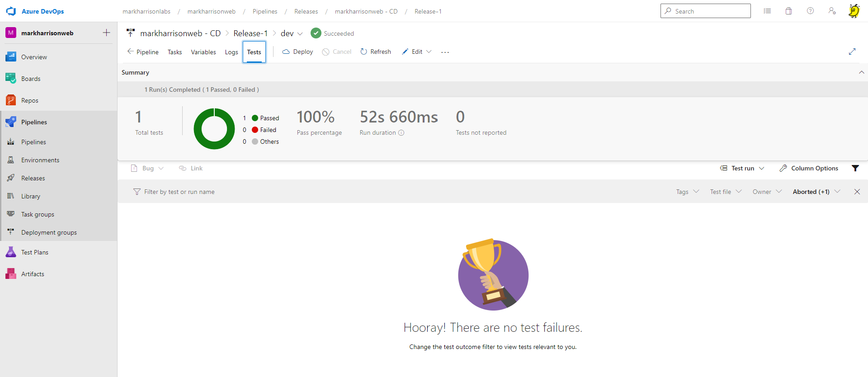Expand the Aborted (+1) outcome filter

816,192
